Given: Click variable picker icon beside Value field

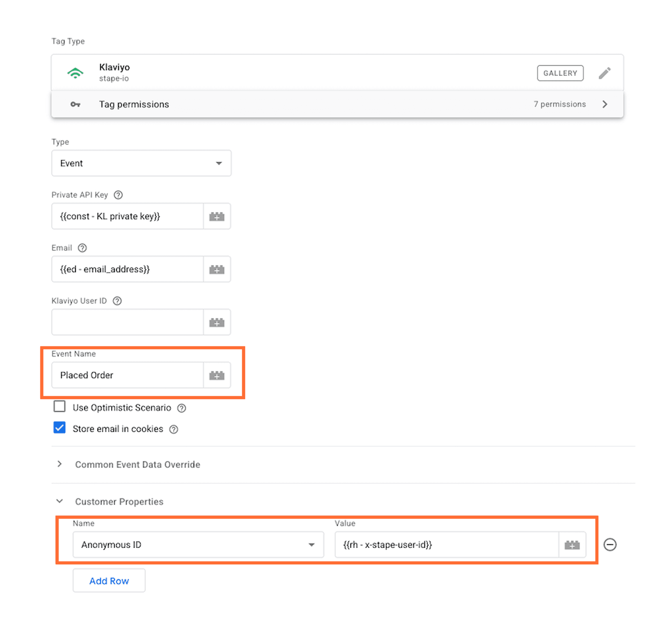Looking at the screenshot, I should pos(572,545).
